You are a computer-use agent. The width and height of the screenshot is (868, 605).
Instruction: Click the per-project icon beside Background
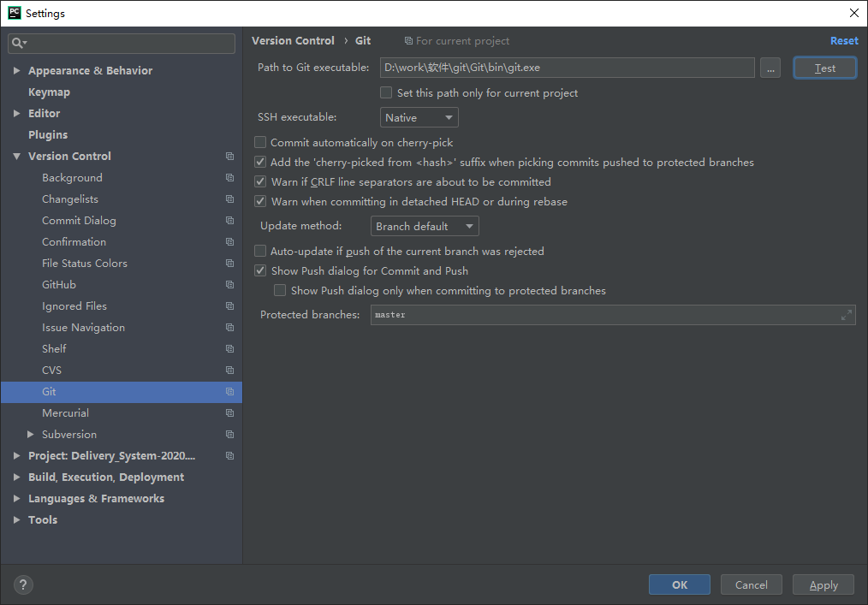(x=229, y=178)
